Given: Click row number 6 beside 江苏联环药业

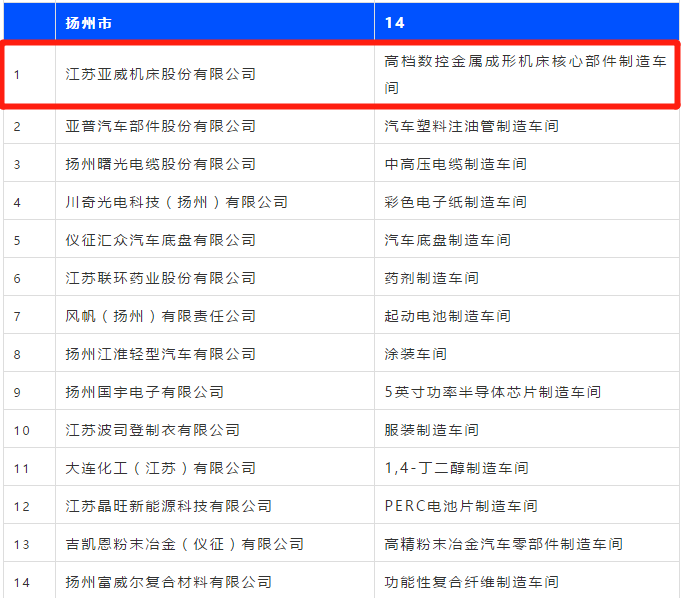Looking at the screenshot, I should pyautogui.click(x=17, y=278).
